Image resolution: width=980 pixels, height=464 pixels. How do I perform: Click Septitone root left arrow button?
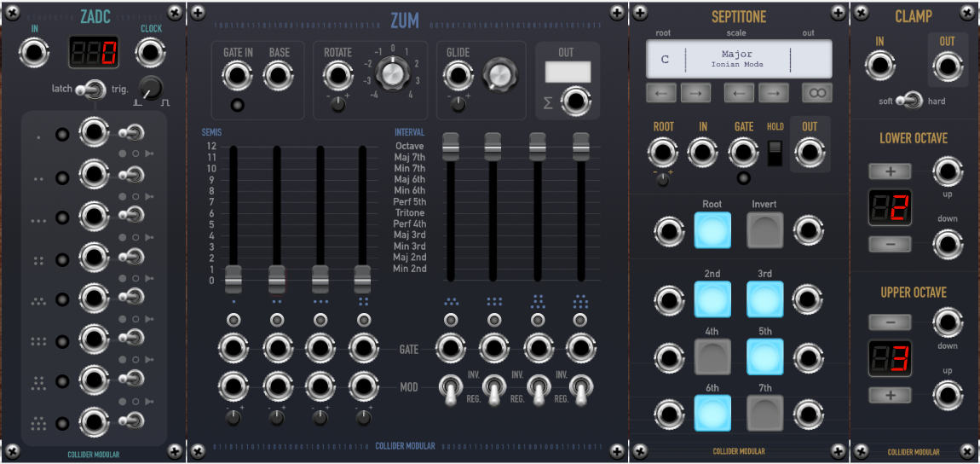coord(661,93)
